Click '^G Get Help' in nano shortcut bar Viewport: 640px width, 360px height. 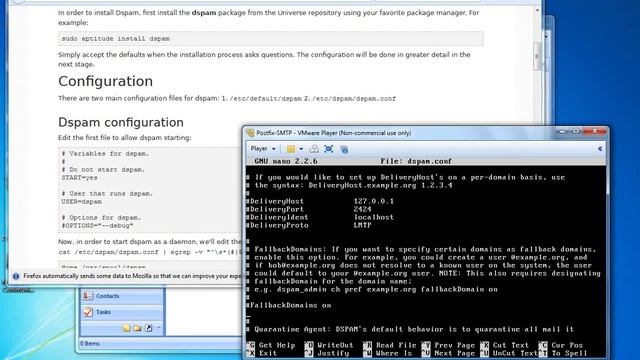[x=271, y=345]
